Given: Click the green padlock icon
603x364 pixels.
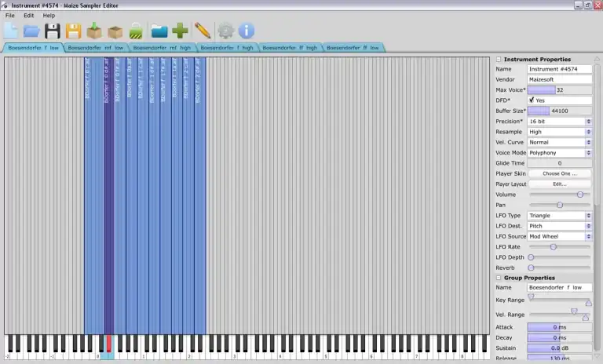Looking at the screenshot, I should (136, 31).
